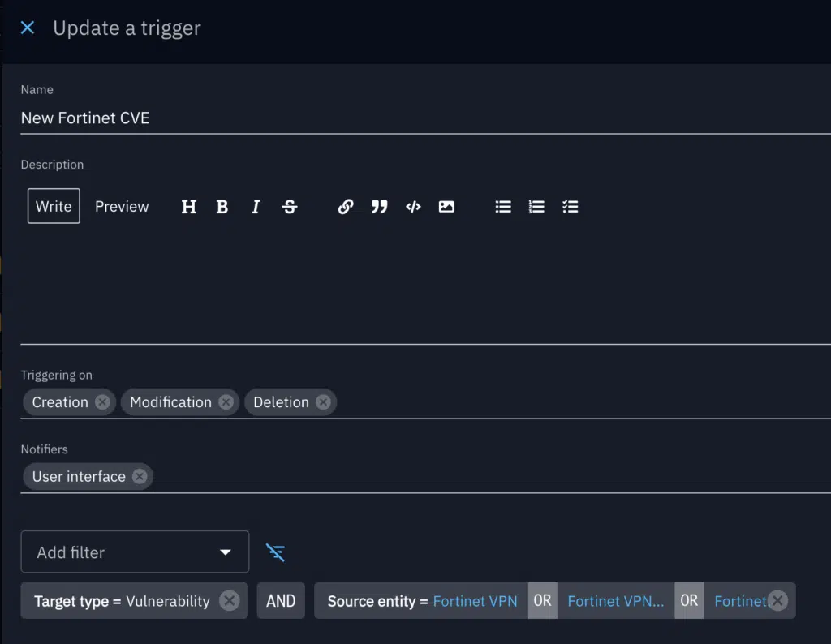This screenshot has height=644, width=831.
Task: Add a checklist to description
Action: (571, 207)
